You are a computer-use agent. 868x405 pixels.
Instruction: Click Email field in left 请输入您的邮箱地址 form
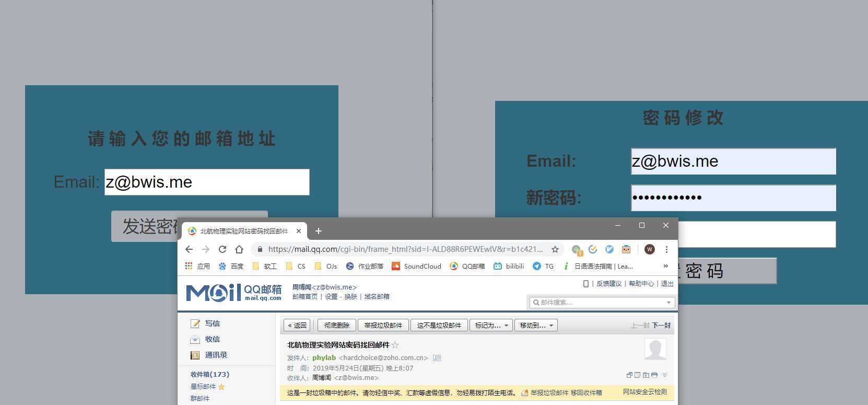click(207, 182)
